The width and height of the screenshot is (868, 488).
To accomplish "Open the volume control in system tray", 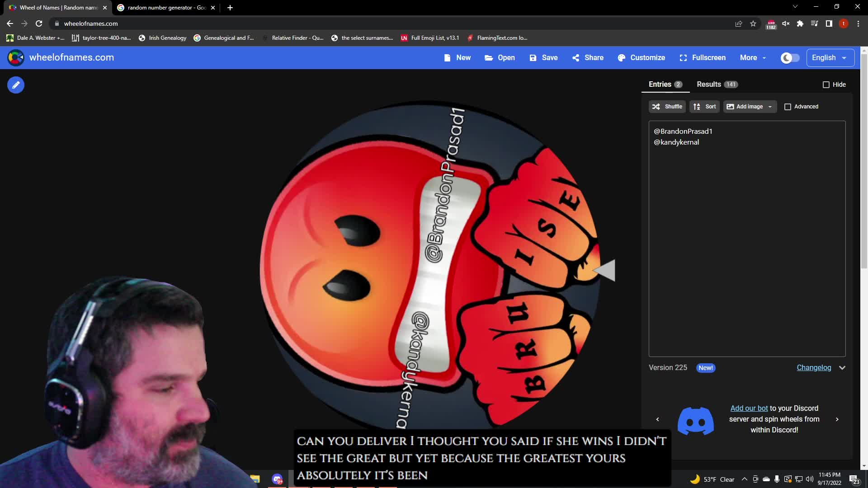I will 809,479.
